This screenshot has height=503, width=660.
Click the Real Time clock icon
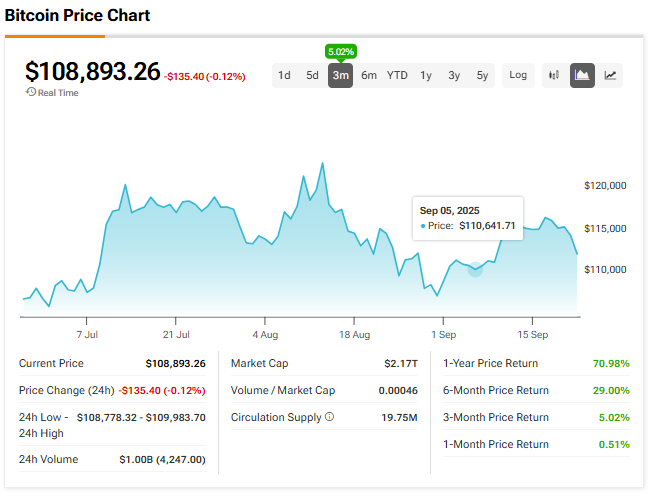tap(31, 93)
